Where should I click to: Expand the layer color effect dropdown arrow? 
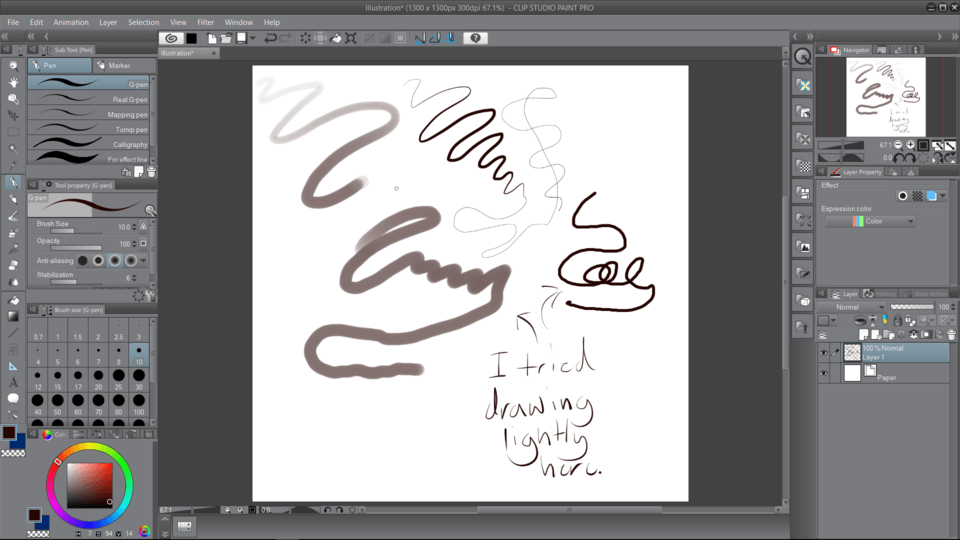point(942,196)
